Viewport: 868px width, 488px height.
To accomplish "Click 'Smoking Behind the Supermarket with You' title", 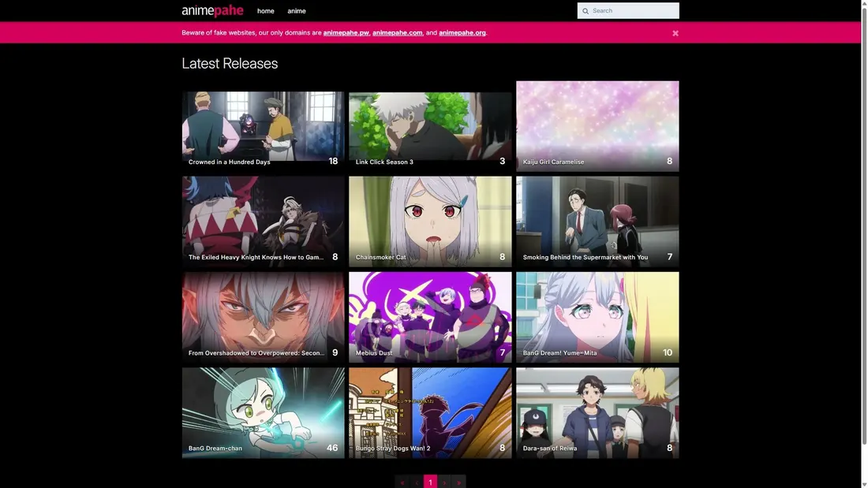I will pos(586,257).
